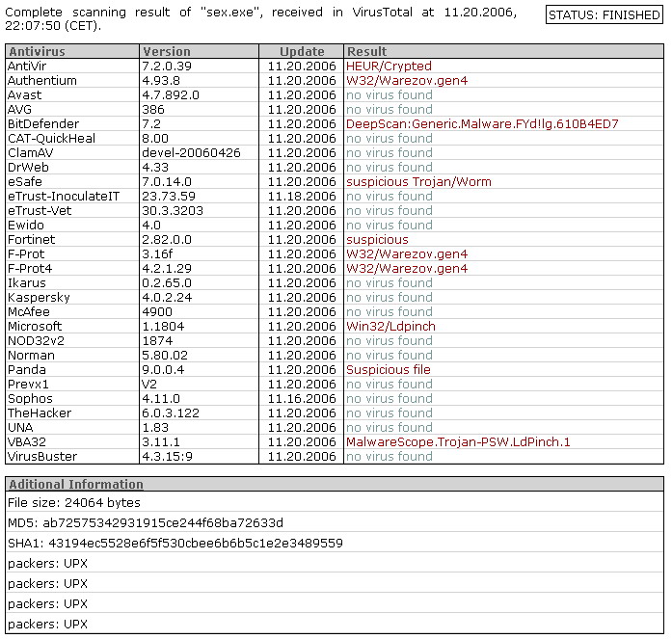Click the Ikarus antivirus name

tap(27, 283)
